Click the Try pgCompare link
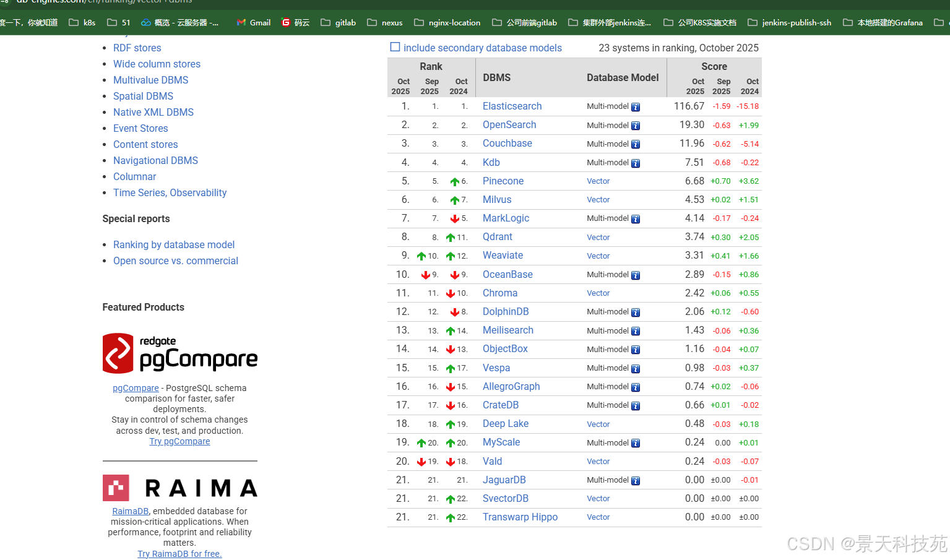 tap(180, 441)
